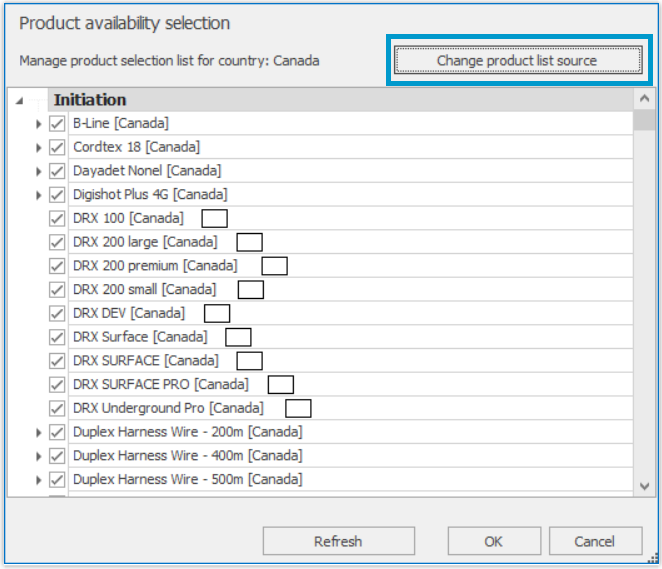
Task: Confirm selection with OK button
Action: pyautogui.click(x=494, y=541)
